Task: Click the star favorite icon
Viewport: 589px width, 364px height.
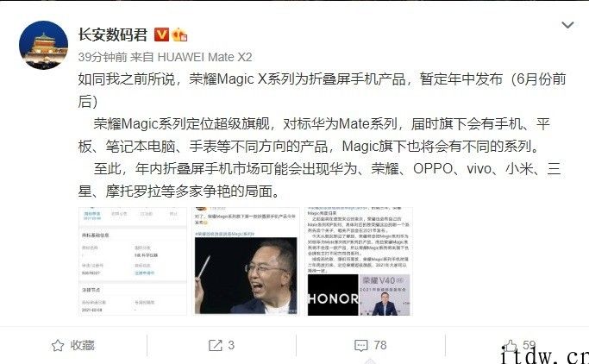Action: point(58,345)
